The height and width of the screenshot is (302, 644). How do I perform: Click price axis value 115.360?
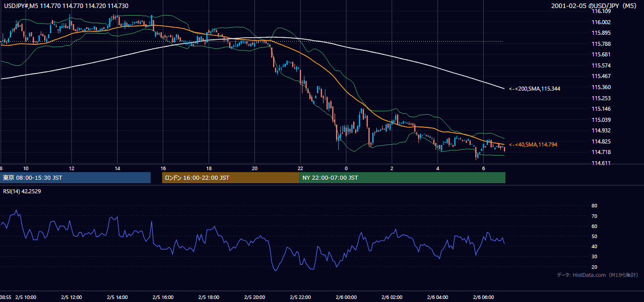(602, 87)
